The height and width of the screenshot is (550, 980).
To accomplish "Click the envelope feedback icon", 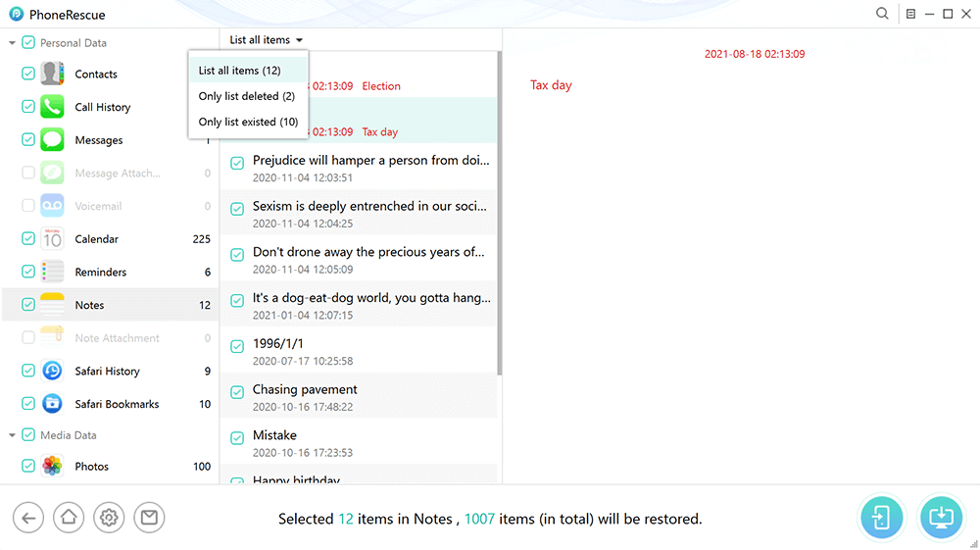I will [x=149, y=518].
